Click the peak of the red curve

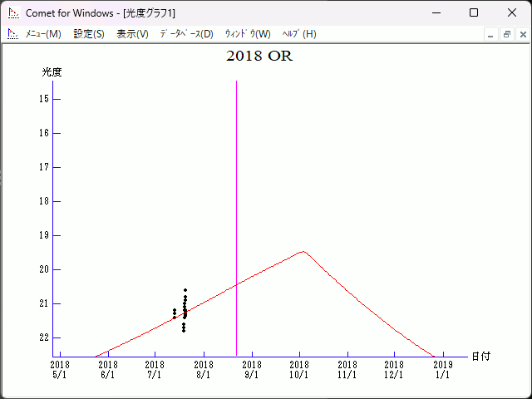pos(303,251)
